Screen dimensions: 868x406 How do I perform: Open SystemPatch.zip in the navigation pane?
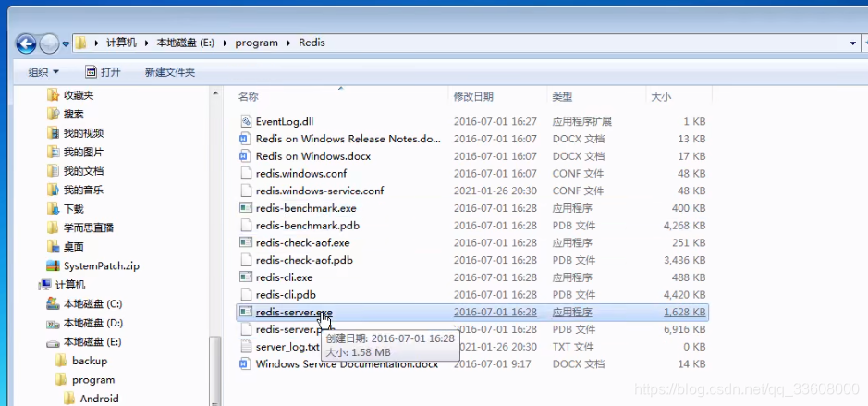102,265
